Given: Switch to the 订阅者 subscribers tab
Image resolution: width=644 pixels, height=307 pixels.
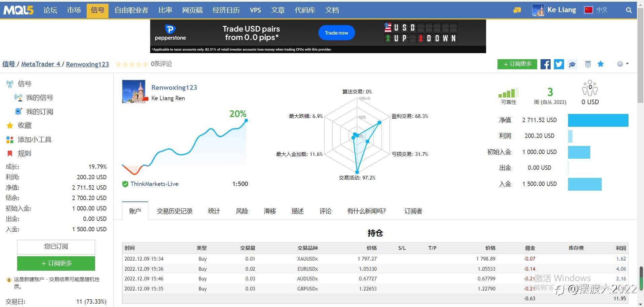Looking at the screenshot, I should coord(413,211).
